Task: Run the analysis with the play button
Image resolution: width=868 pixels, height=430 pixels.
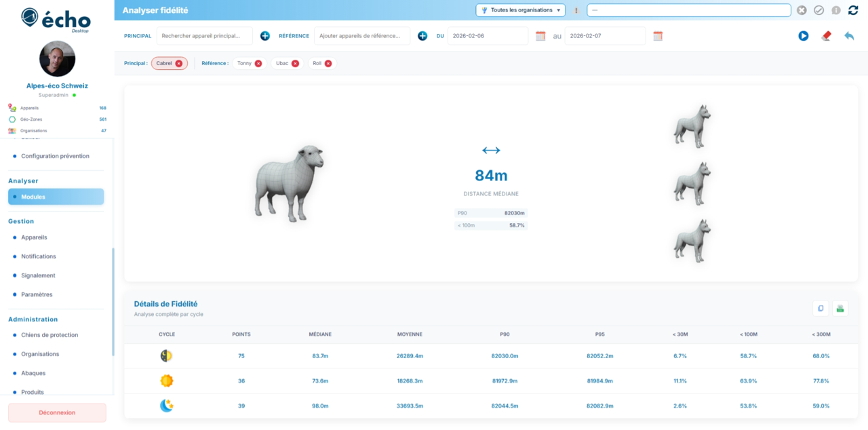Action: [803, 36]
